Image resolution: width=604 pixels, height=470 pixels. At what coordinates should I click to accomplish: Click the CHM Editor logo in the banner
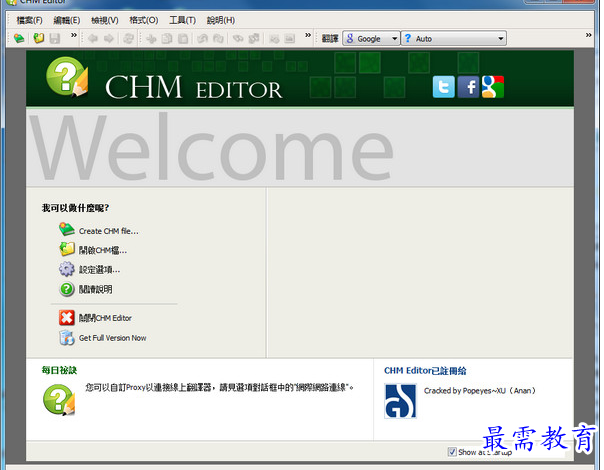click(x=67, y=77)
